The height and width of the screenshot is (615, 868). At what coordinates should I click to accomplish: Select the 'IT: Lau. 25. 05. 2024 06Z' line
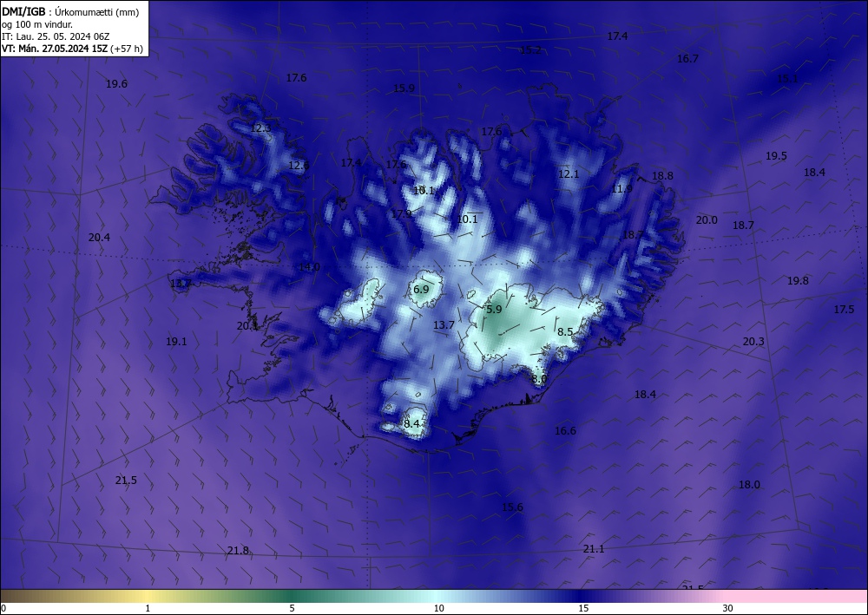(x=56, y=36)
